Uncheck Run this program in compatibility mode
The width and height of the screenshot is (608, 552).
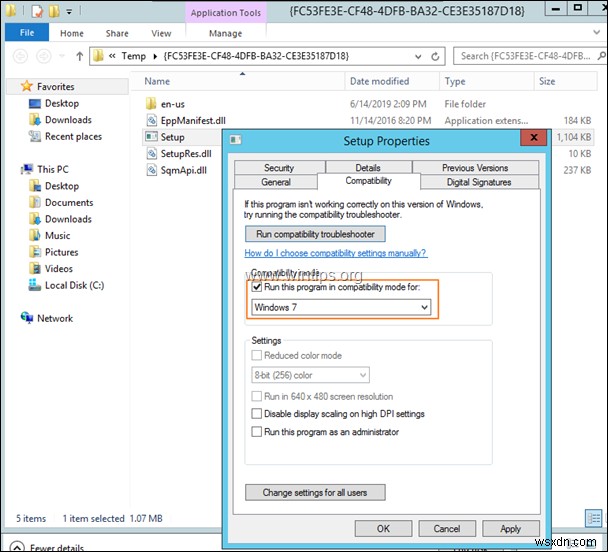(257, 287)
